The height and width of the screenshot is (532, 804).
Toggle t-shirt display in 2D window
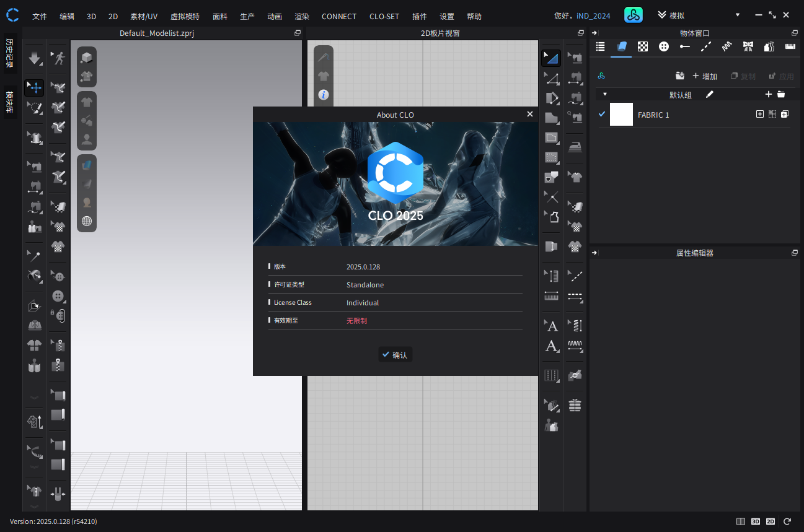(x=323, y=76)
